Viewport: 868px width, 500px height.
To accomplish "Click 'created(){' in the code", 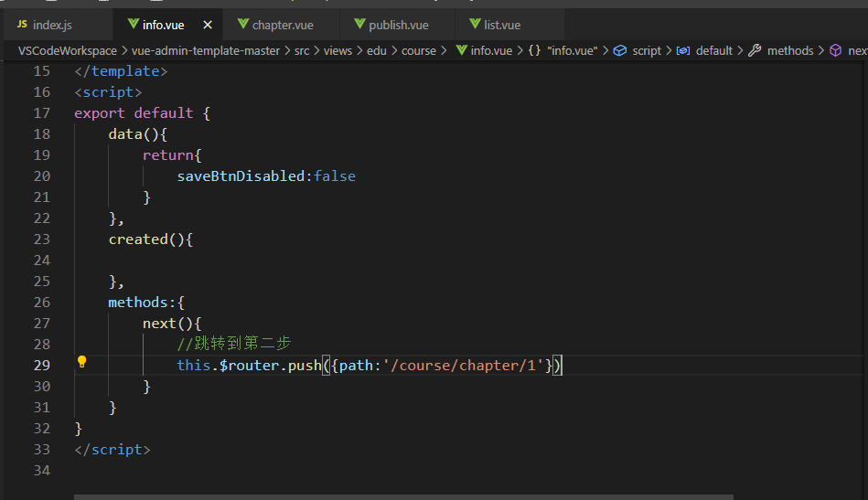I will point(151,239).
